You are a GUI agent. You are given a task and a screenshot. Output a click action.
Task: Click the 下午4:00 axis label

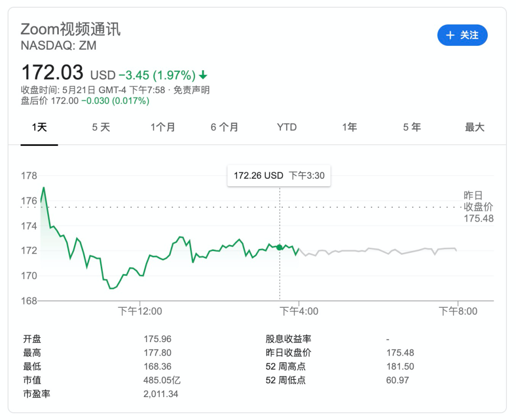coord(299,311)
